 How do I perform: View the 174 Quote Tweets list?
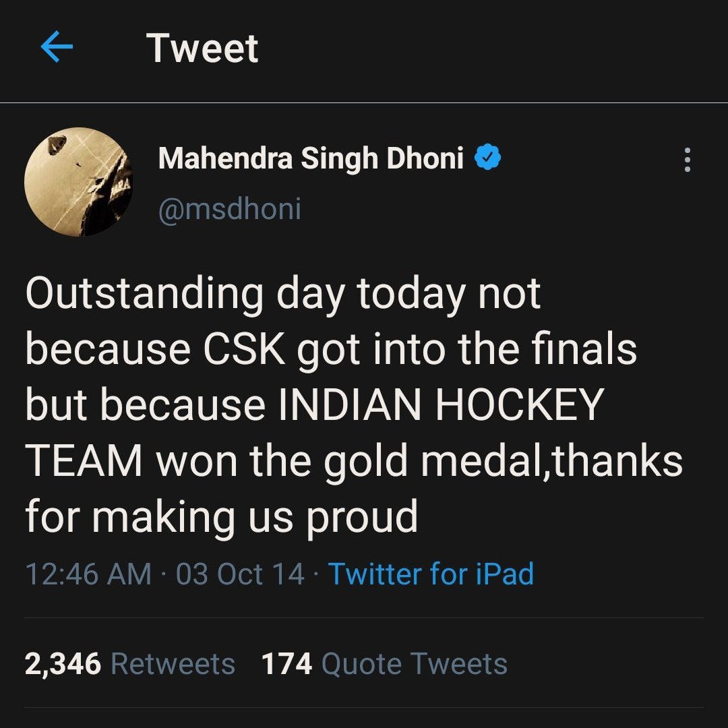(x=384, y=663)
